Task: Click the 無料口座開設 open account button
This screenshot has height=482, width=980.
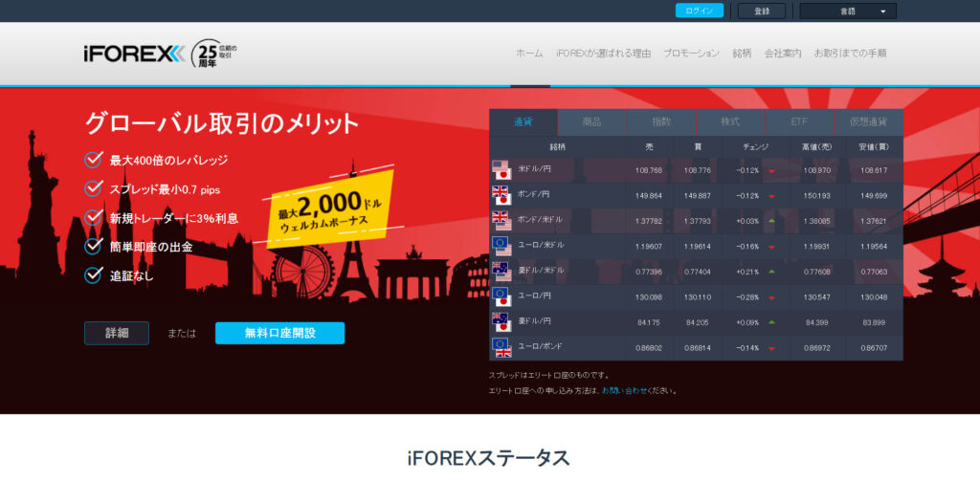Action: [x=280, y=334]
